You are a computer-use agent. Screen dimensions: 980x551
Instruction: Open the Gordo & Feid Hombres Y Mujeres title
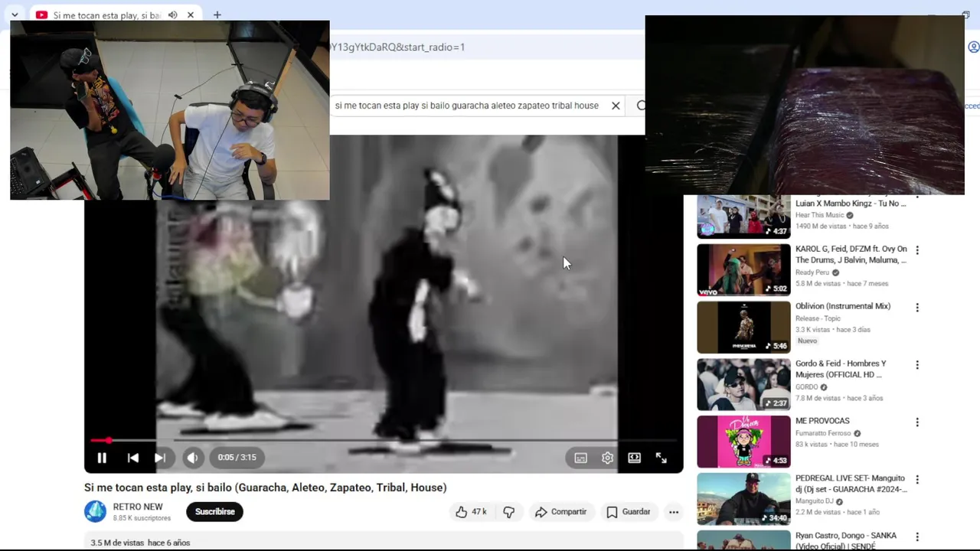pyautogui.click(x=841, y=369)
